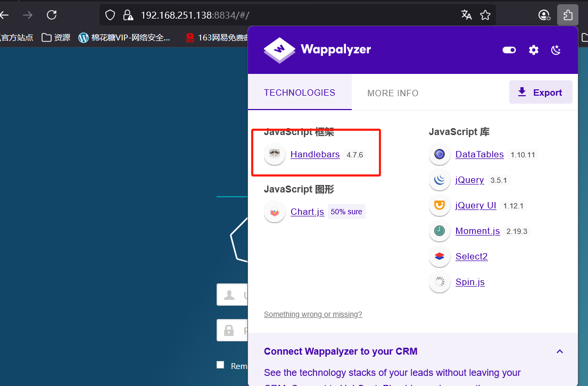Tick the Remember Me checkbox on login page
588x386 pixels.
pos(220,365)
